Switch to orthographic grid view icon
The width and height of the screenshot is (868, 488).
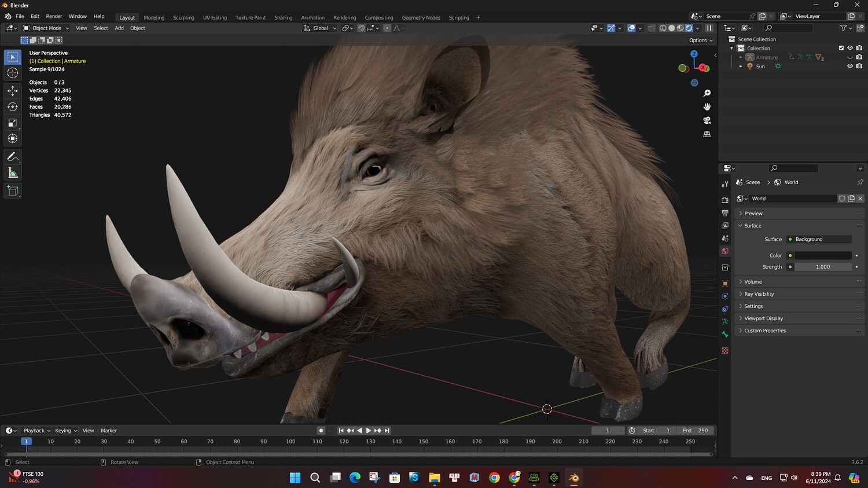click(707, 134)
